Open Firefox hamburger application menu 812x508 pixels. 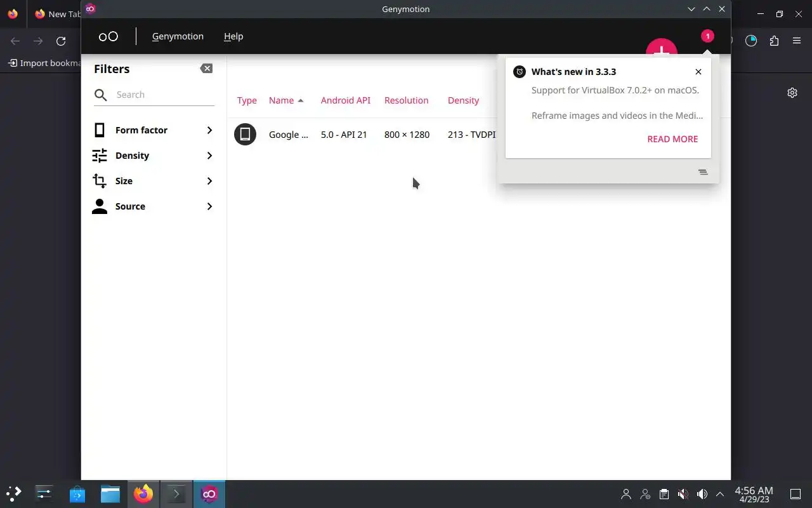(797, 41)
